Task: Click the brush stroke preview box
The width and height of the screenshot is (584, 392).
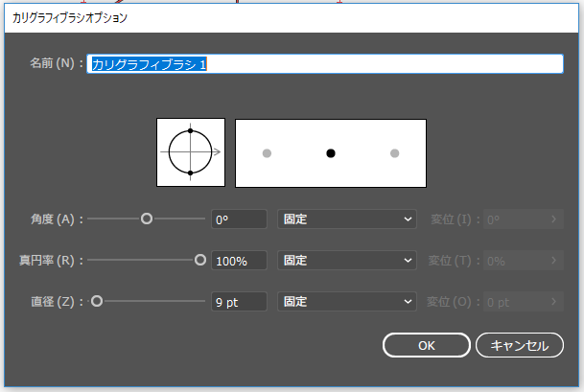Action: 331,153
